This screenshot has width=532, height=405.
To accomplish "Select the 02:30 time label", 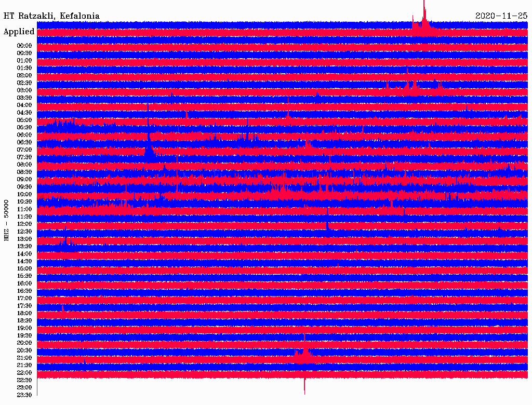I will (x=24, y=83).
